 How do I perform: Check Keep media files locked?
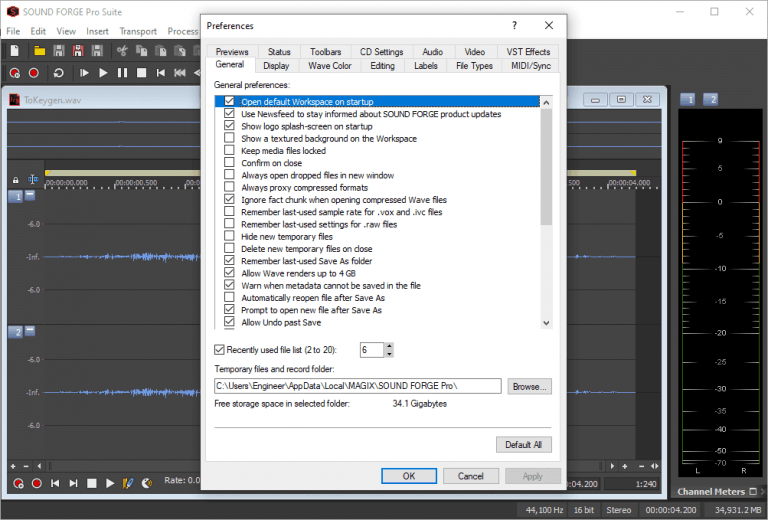pos(229,150)
